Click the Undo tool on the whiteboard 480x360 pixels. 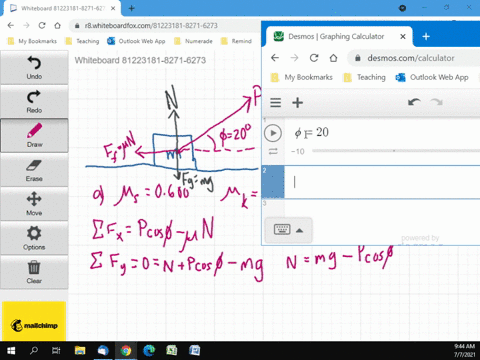(34, 68)
